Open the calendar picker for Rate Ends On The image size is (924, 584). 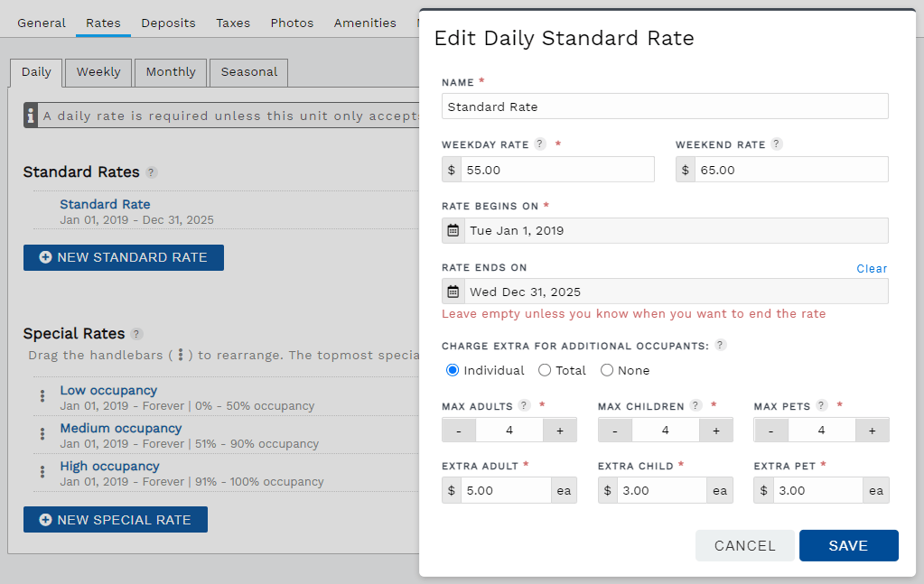453,291
